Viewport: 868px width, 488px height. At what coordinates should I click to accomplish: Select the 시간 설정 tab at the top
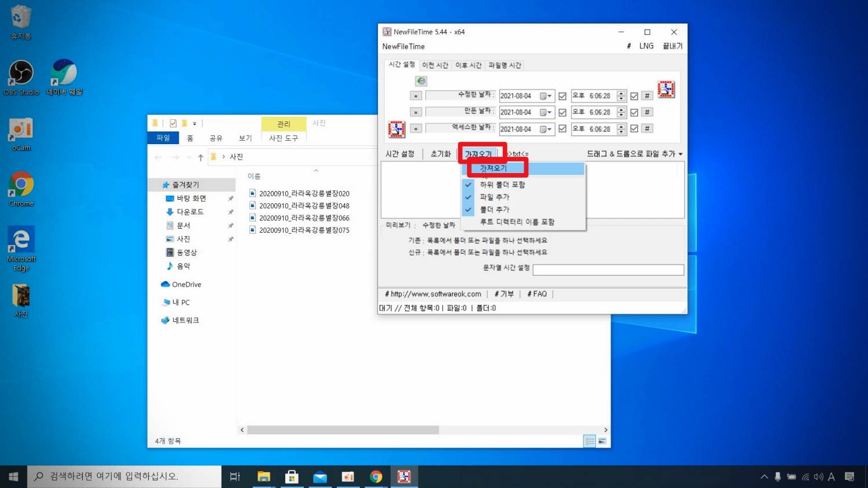tap(402, 65)
